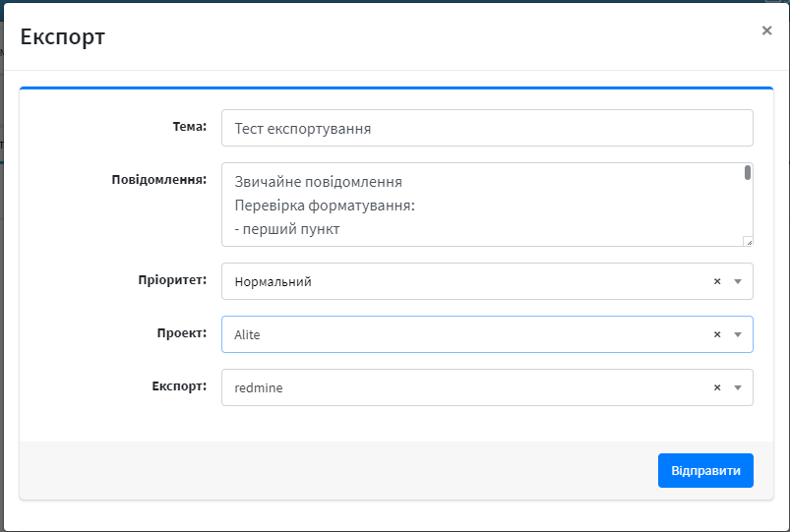Expand the Пріоритет dropdown arrow

coord(739,282)
